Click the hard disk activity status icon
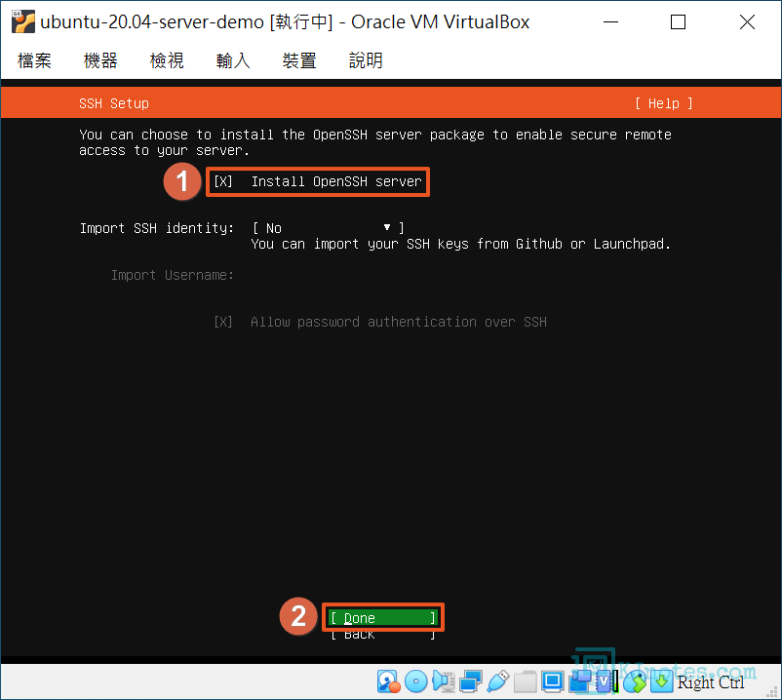 (x=388, y=681)
